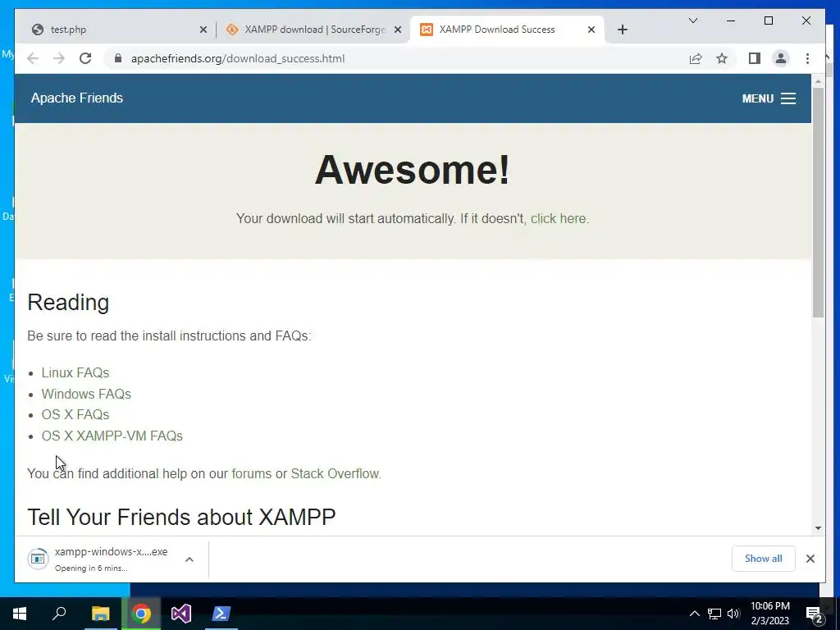Screen dimensions: 840x630
Task: Open the taskbar clock and date
Action: click(x=769, y=614)
